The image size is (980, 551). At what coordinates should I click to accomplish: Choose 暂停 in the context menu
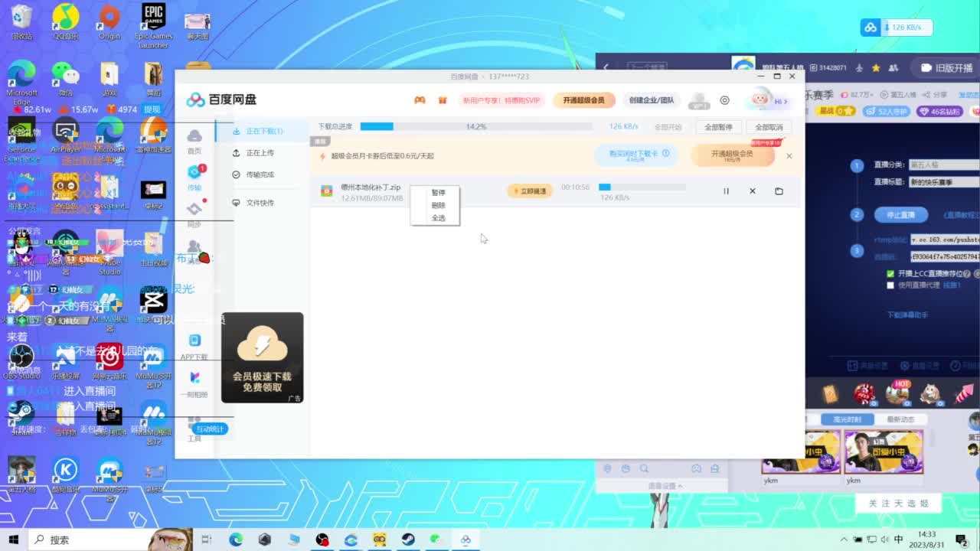point(438,192)
